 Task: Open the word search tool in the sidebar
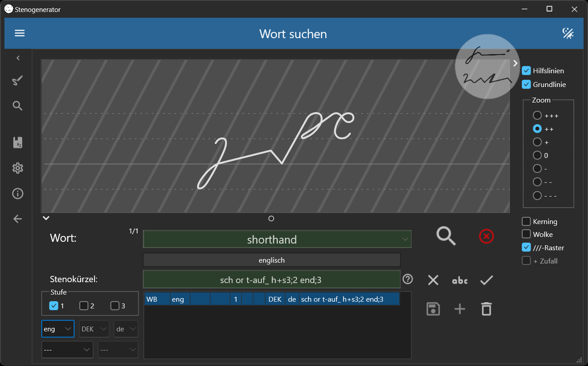coord(17,106)
